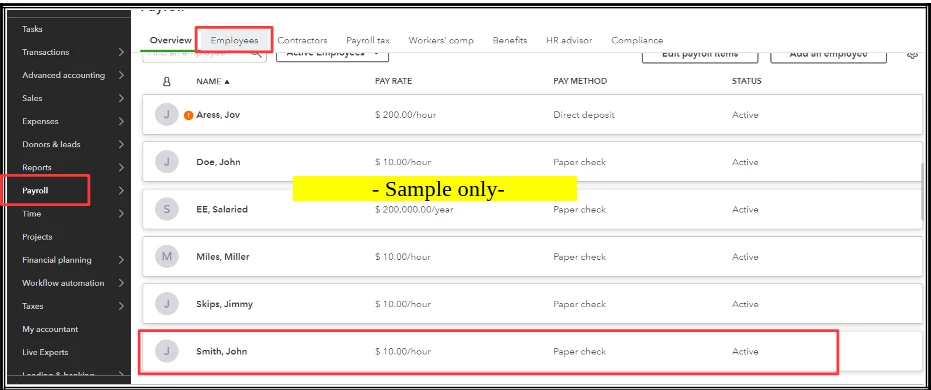Click the orange warning icon beside Aress, Jov
The height and width of the screenshot is (390, 931).
coord(188,116)
